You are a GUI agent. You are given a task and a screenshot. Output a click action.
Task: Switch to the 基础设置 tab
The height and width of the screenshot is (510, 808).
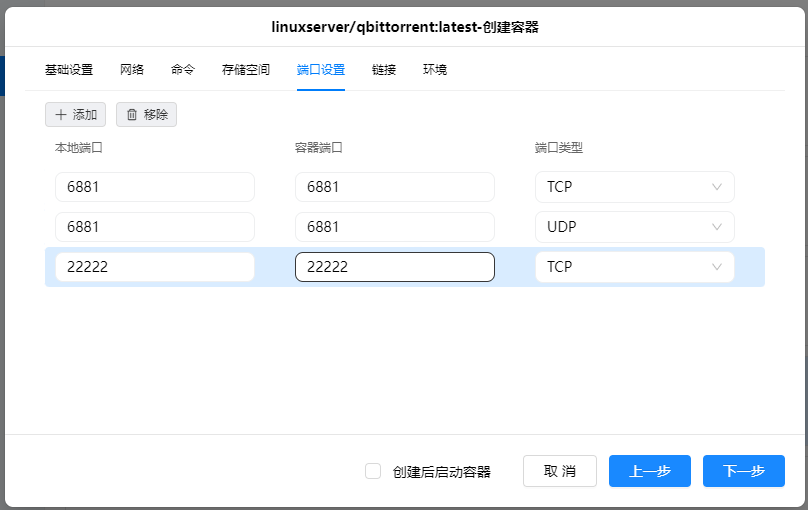point(69,70)
